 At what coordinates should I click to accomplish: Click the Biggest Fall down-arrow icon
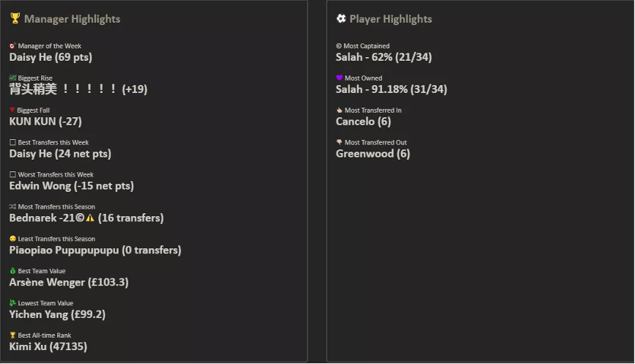12,111
